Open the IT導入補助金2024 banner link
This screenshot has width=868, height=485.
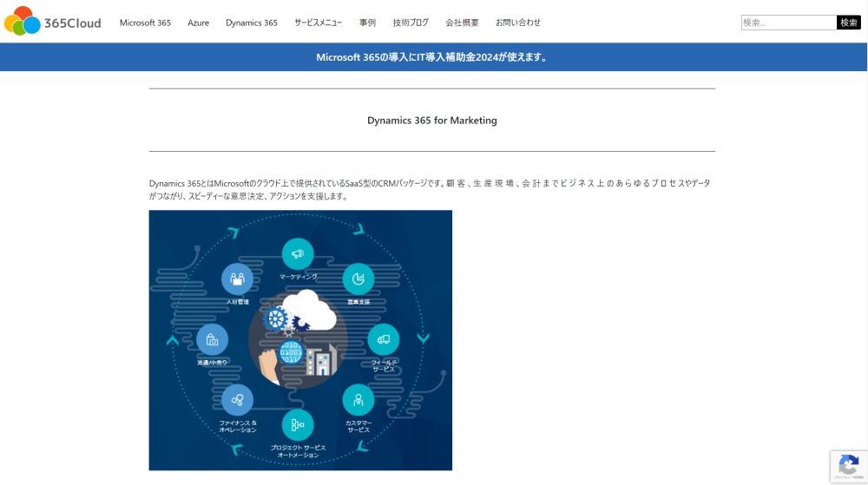(x=431, y=57)
